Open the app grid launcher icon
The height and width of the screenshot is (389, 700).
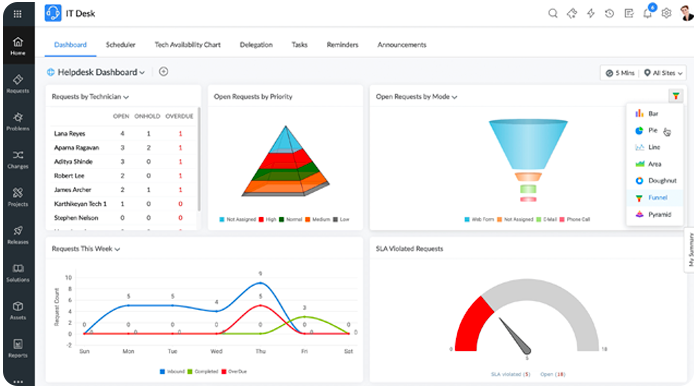pyautogui.click(x=17, y=14)
